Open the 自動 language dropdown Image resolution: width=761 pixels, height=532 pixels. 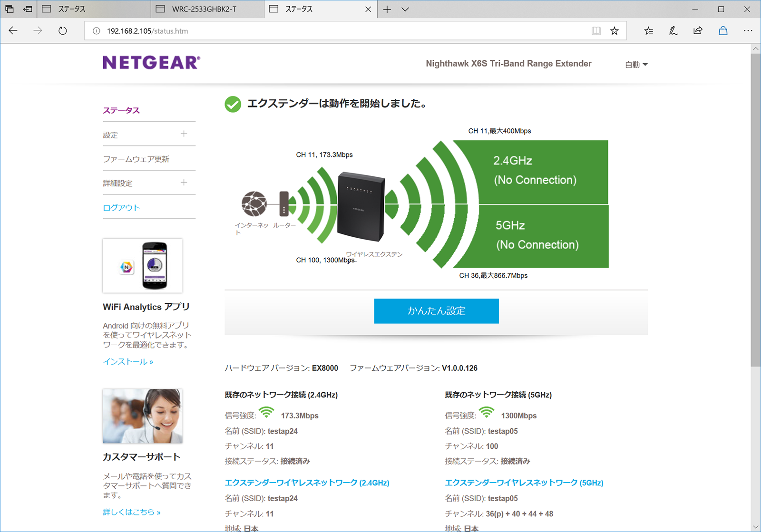[x=636, y=64]
